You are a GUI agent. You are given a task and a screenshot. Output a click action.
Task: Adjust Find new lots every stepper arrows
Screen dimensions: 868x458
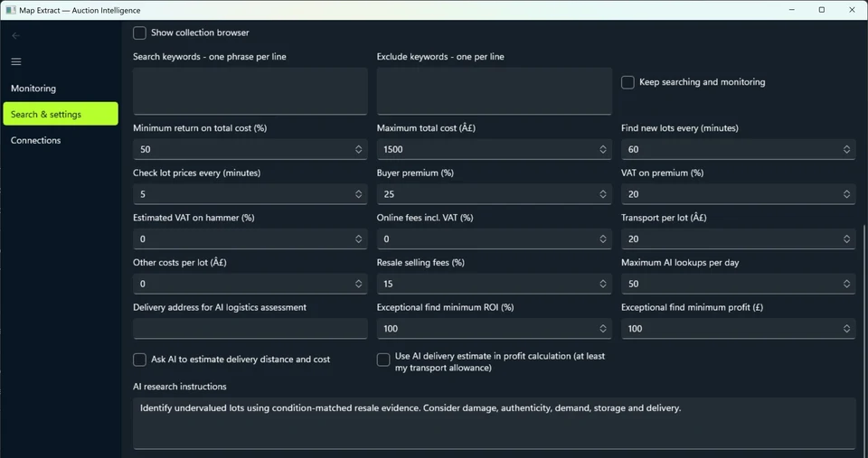[847, 149]
